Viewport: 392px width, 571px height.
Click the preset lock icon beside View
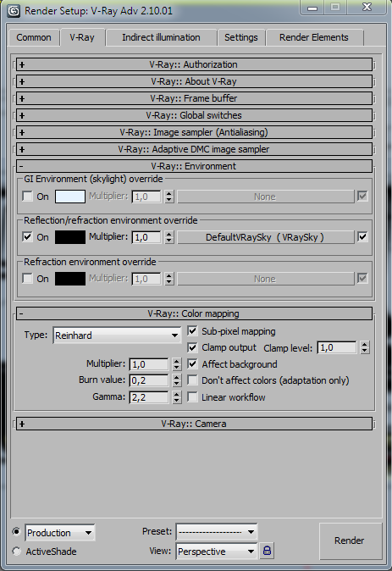coord(267,551)
